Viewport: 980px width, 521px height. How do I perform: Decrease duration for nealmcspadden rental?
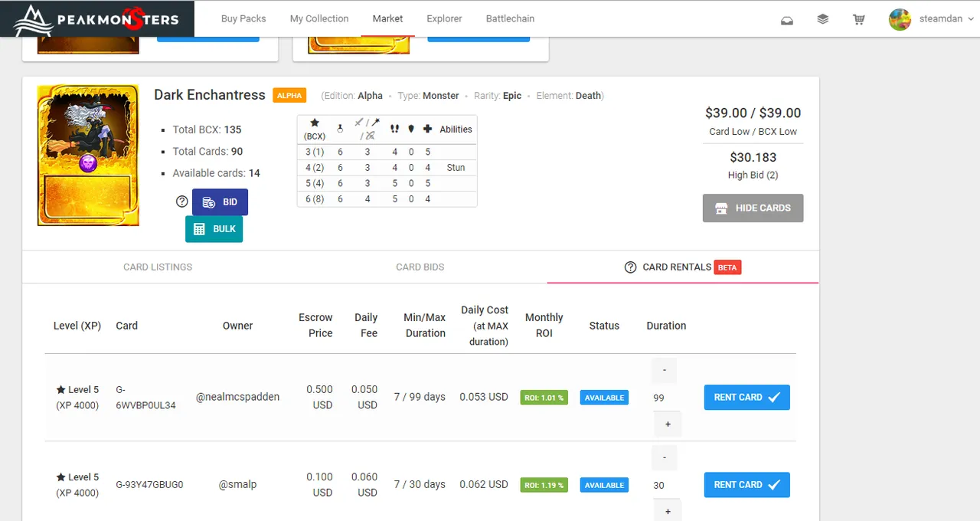665,370
